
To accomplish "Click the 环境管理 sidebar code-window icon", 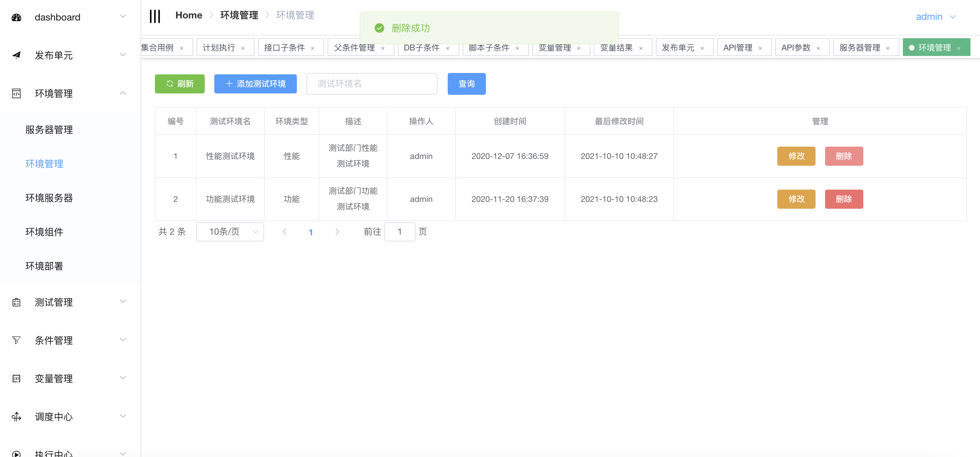I will tap(16, 93).
